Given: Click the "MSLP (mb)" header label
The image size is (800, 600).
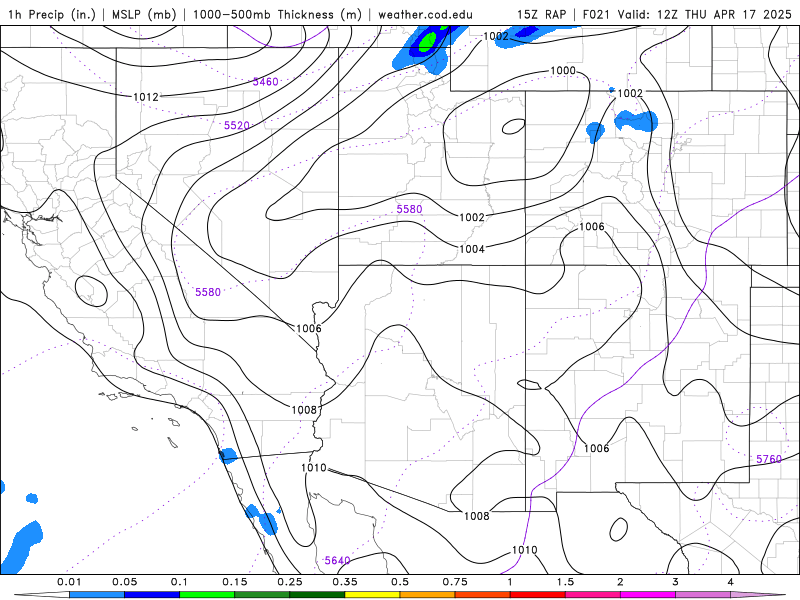Looking at the screenshot, I should click(142, 14).
